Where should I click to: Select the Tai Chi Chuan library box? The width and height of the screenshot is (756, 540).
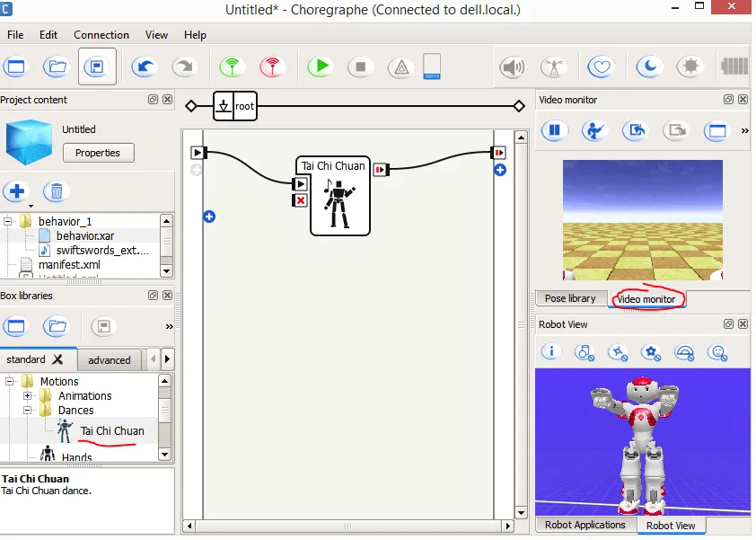tap(112, 431)
